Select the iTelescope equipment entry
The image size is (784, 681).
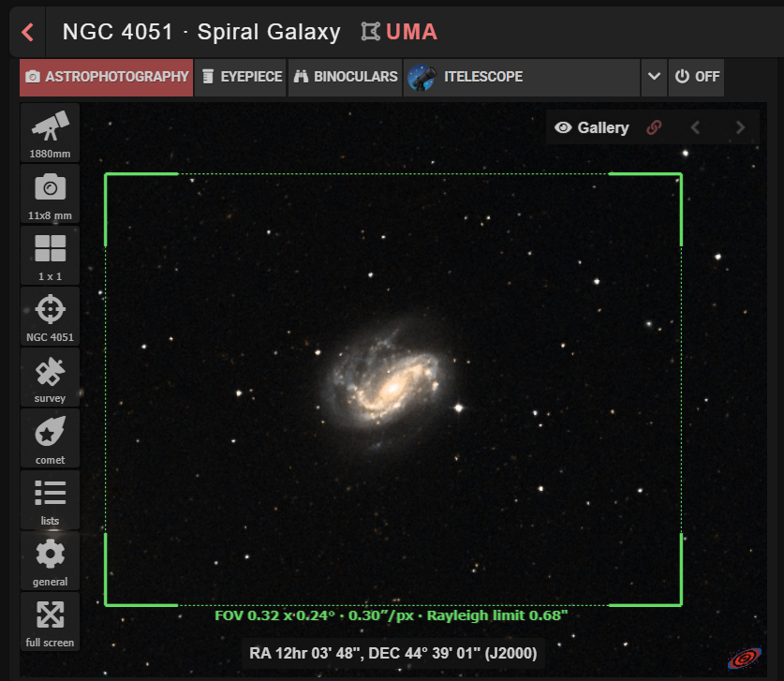pos(522,77)
